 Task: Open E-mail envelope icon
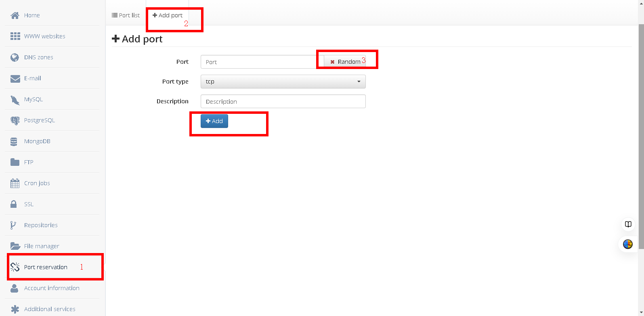15,78
